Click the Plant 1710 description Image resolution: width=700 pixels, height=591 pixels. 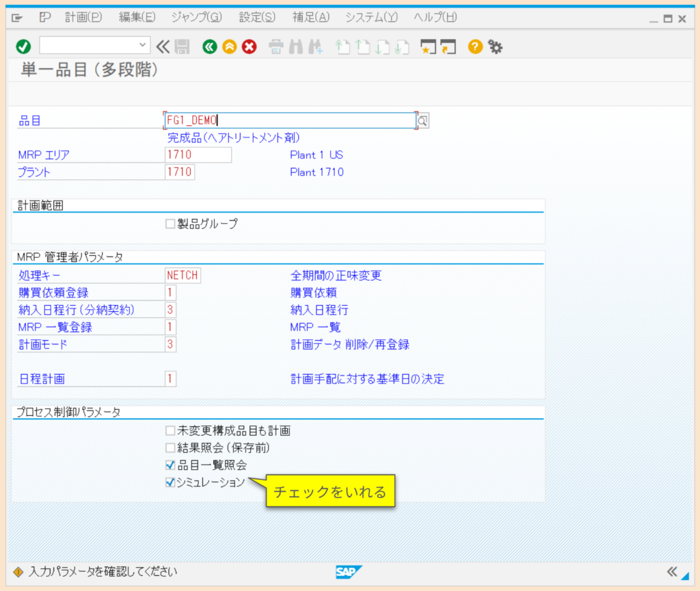[x=317, y=172]
